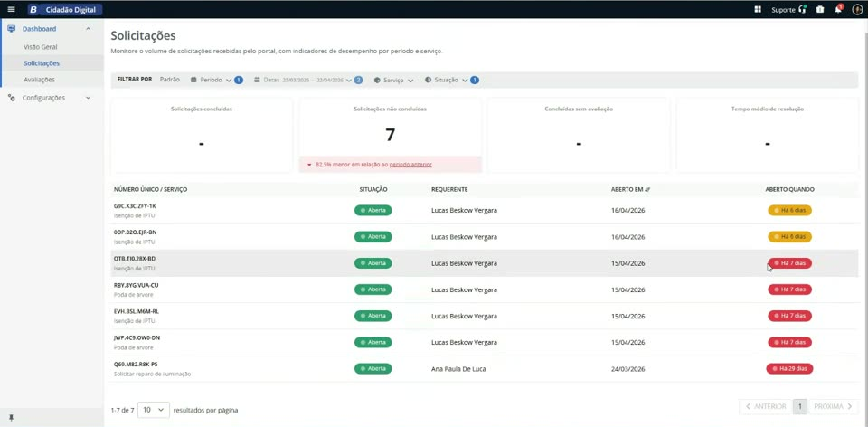Click the Suporte text link
868x427 pixels.
pyautogui.click(x=783, y=9)
